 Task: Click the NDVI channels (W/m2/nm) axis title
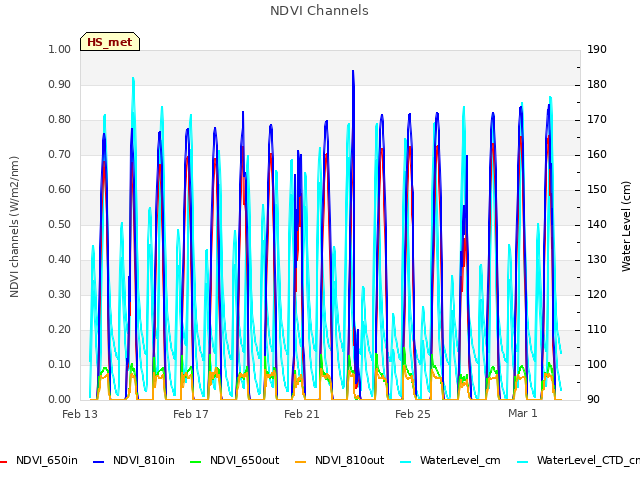[14, 227]
